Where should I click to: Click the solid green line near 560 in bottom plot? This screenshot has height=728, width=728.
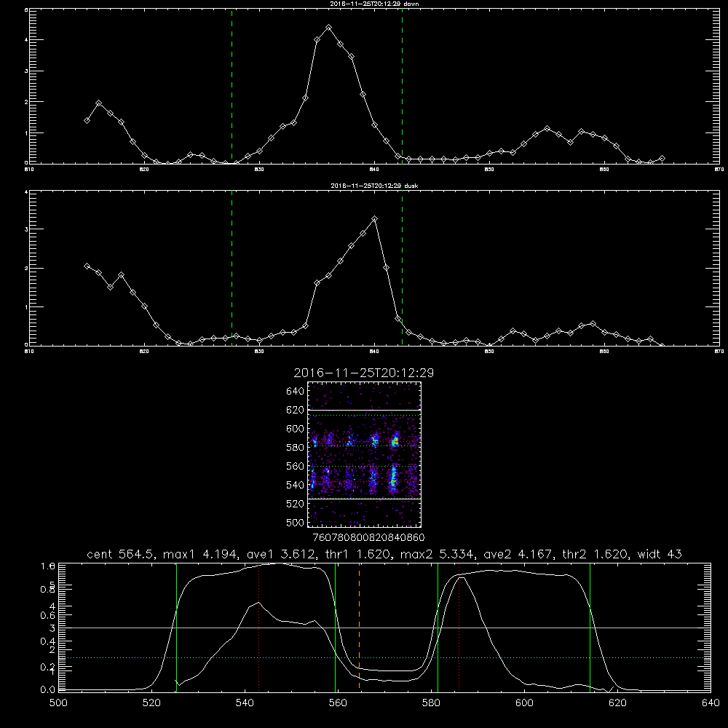coord(335,627)
